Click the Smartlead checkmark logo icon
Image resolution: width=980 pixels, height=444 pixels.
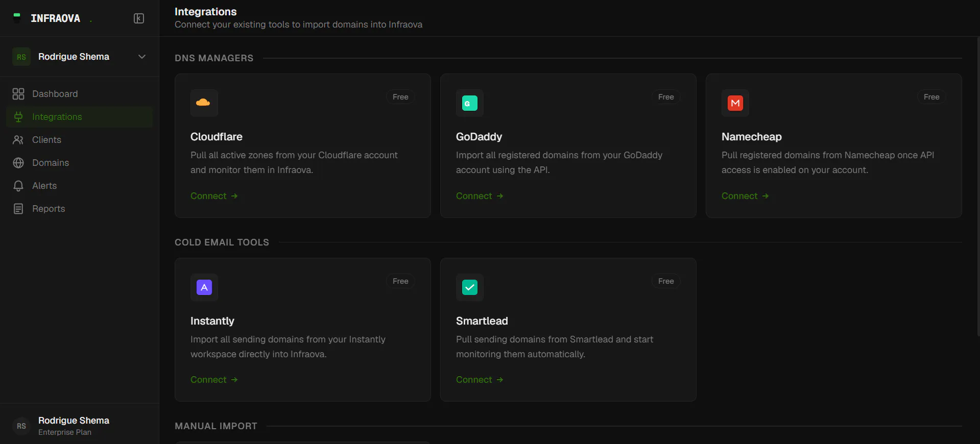point(469,287)
